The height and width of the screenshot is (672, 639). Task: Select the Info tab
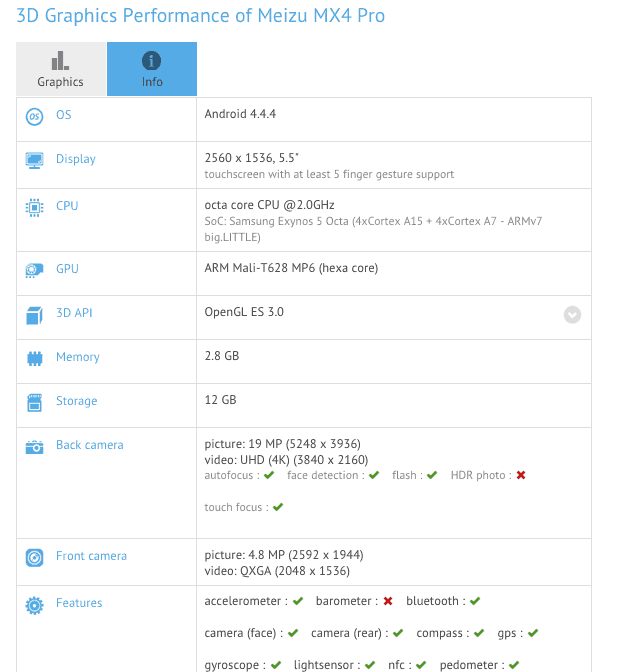click(152, 69)
